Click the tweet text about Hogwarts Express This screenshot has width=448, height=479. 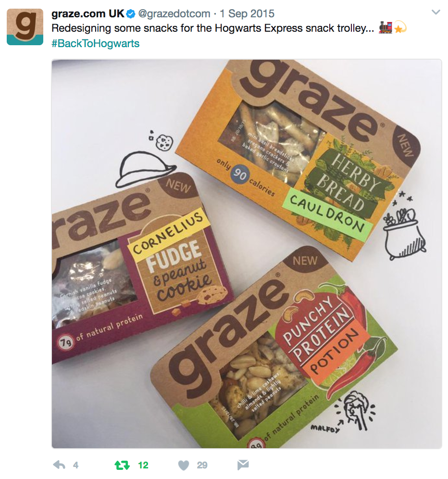coord(212,28)
